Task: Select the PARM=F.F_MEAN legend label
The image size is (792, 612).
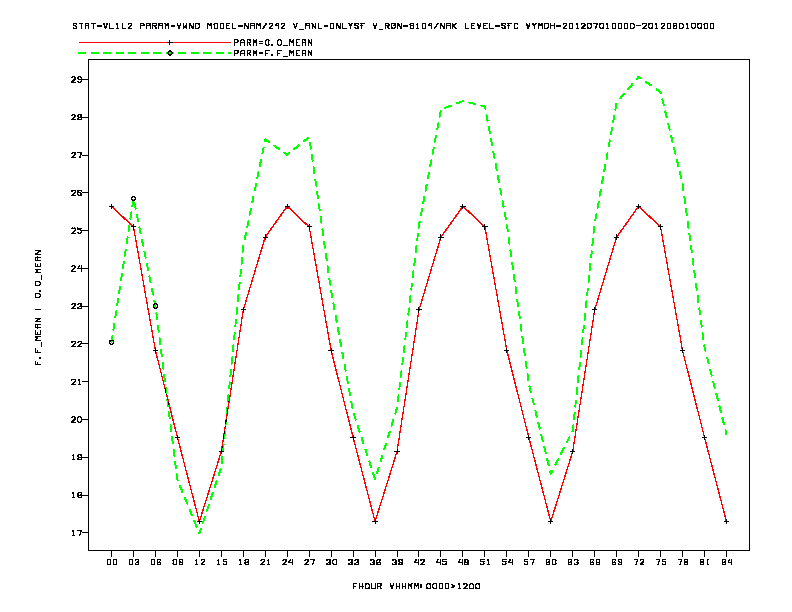Action: (273, 53)
